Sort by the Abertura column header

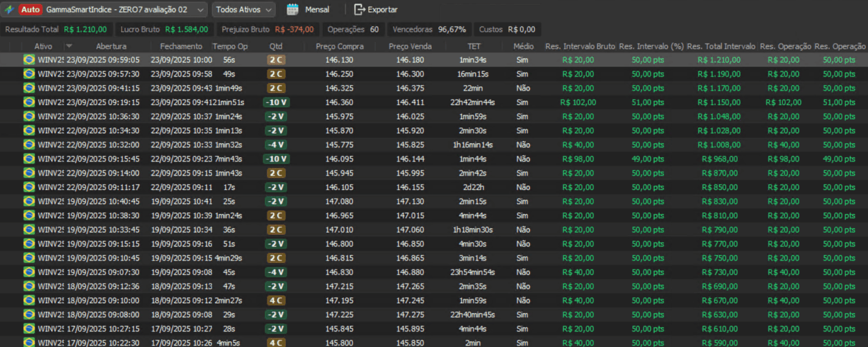111,46
